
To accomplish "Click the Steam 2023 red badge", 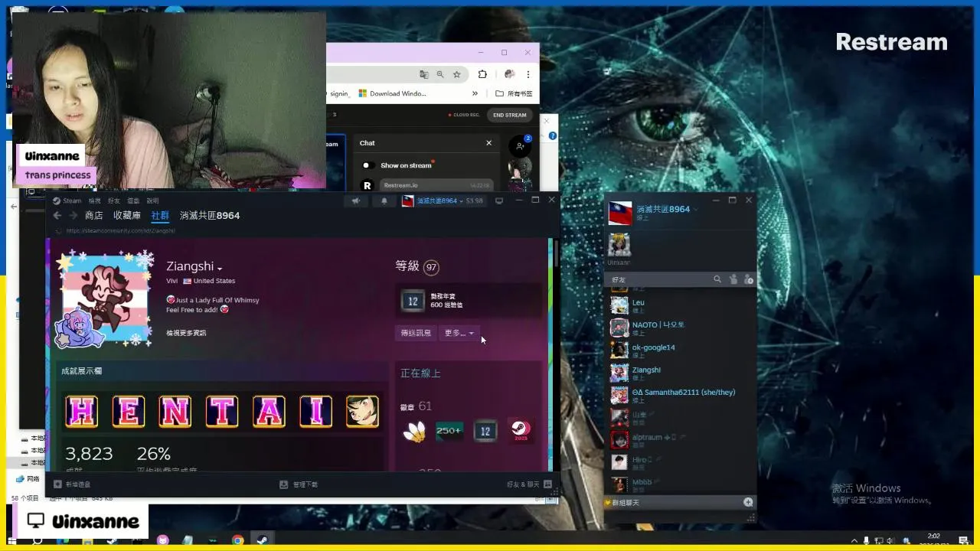I will (x=521, y=431).
